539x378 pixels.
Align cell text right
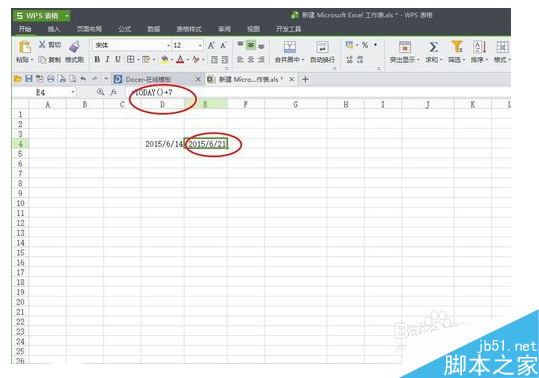click(262, 59)
